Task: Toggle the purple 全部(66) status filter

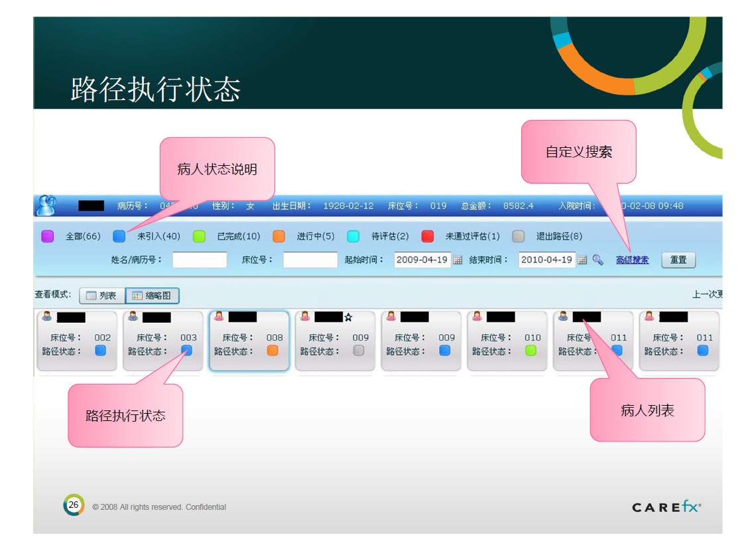Action: tap(47, 236)
